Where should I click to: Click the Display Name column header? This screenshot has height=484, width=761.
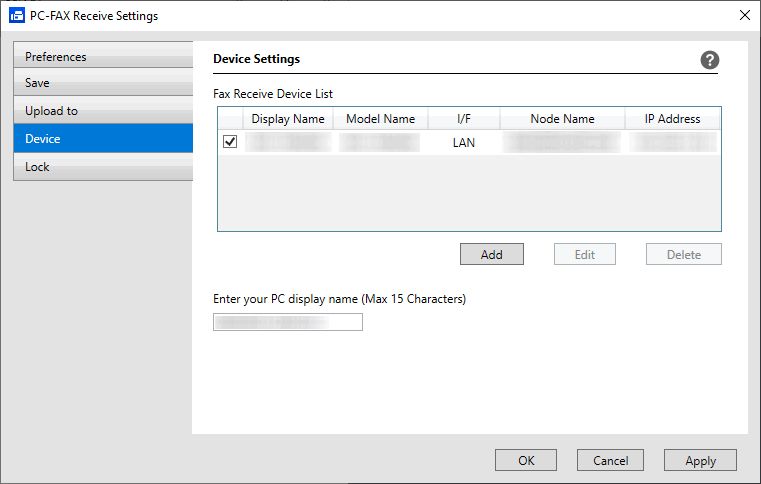tap(288, 119)
